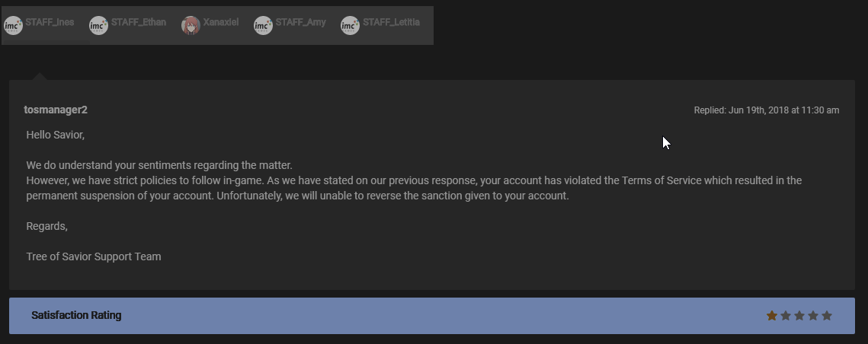Rate two stars in Satisfaction Rating
868x344 pixels.
click(x=786, y=315)
